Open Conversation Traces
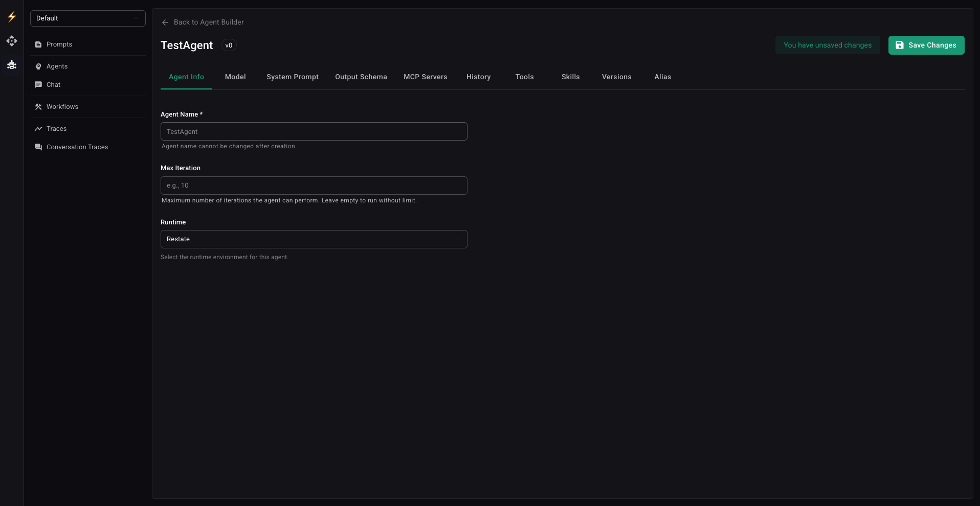Viewport: 980px width, 506px height. [77, 147]
